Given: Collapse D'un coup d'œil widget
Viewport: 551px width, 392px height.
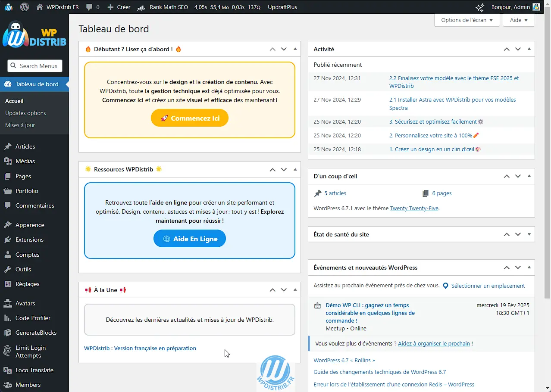Looking at the screenshot, I should click(529, 176).
